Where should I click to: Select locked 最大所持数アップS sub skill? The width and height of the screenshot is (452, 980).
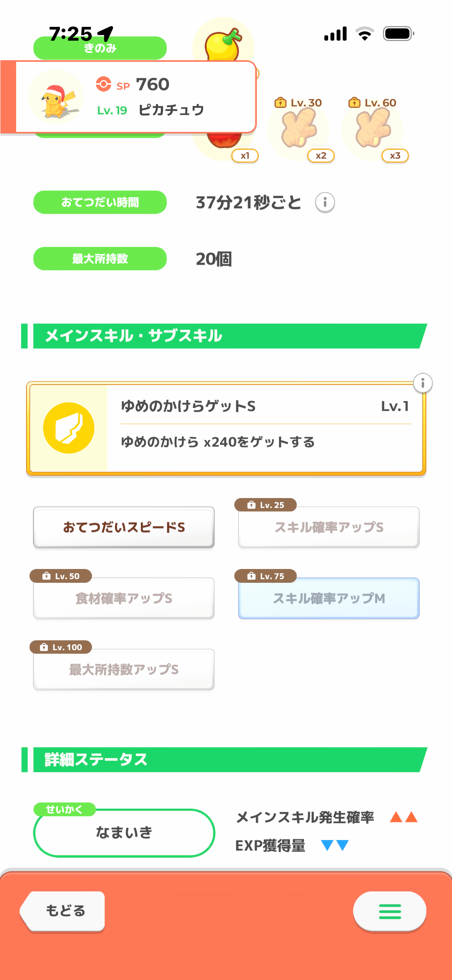click(123, 669)
